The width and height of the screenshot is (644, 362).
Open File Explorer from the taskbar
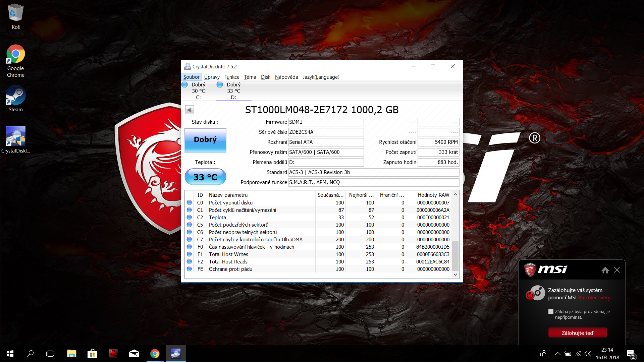tap(71, 354)
